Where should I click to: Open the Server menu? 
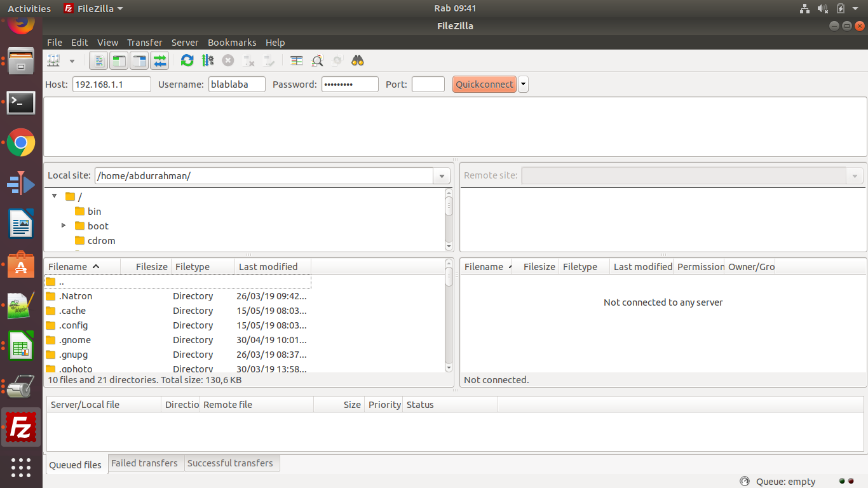pos(185,43)
